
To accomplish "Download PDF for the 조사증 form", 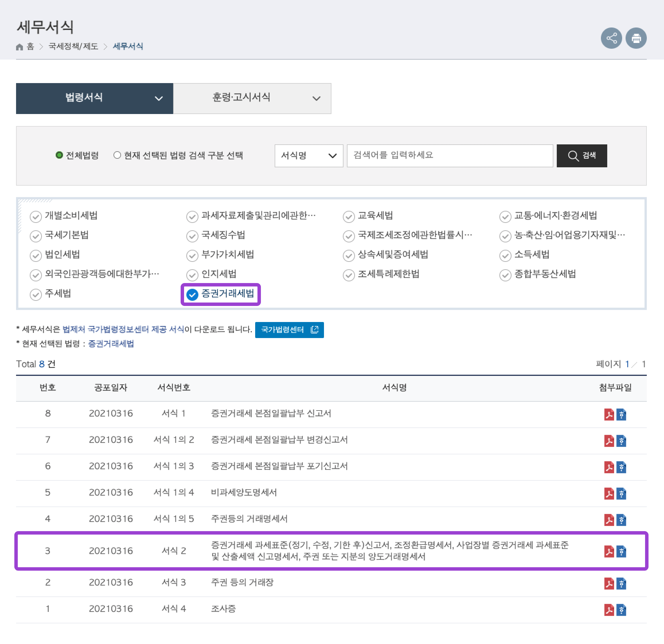I will [x=610, y=610].
